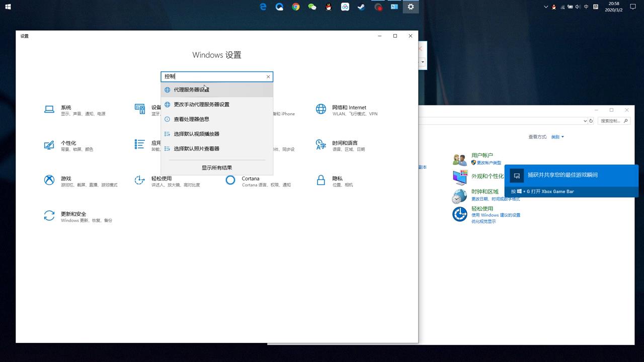Select the 代理服务器设置 search suggestion
This screenshot has width=644, height=362.
coord(217,89)
